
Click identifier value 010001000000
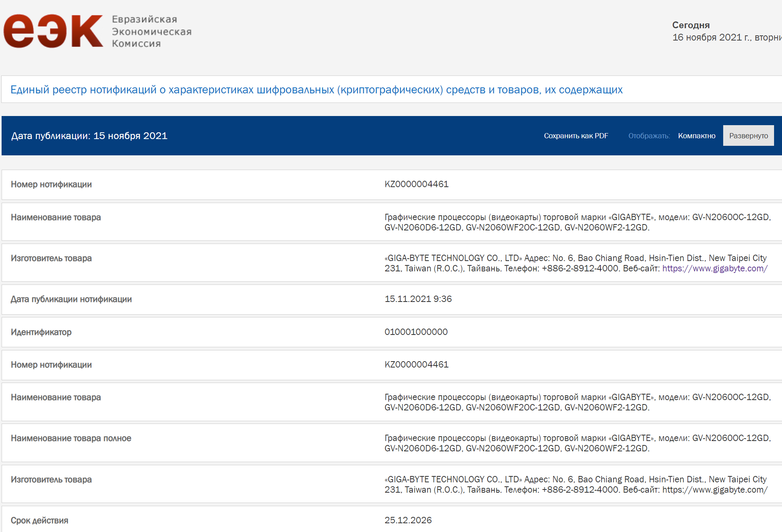point(416,332)
